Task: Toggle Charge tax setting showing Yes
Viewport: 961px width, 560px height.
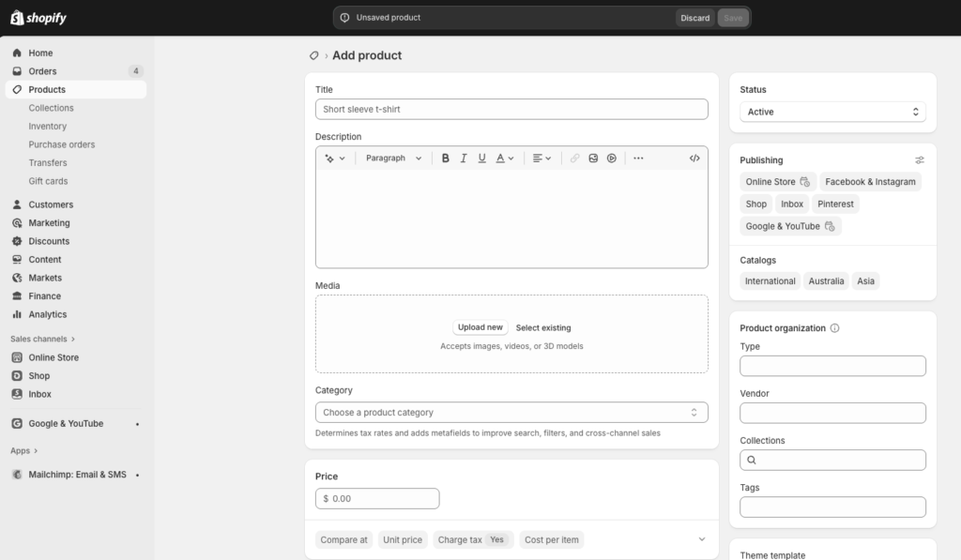Action: (472, 539)
